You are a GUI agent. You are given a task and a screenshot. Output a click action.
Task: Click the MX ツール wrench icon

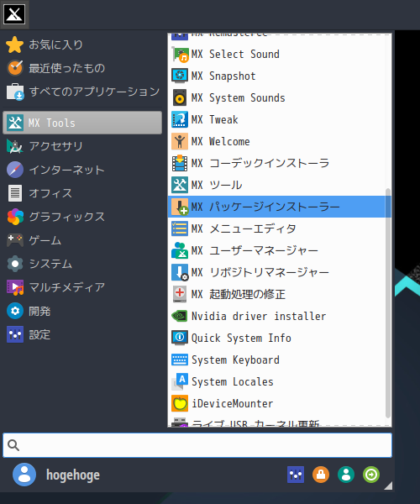coord(180,185)
